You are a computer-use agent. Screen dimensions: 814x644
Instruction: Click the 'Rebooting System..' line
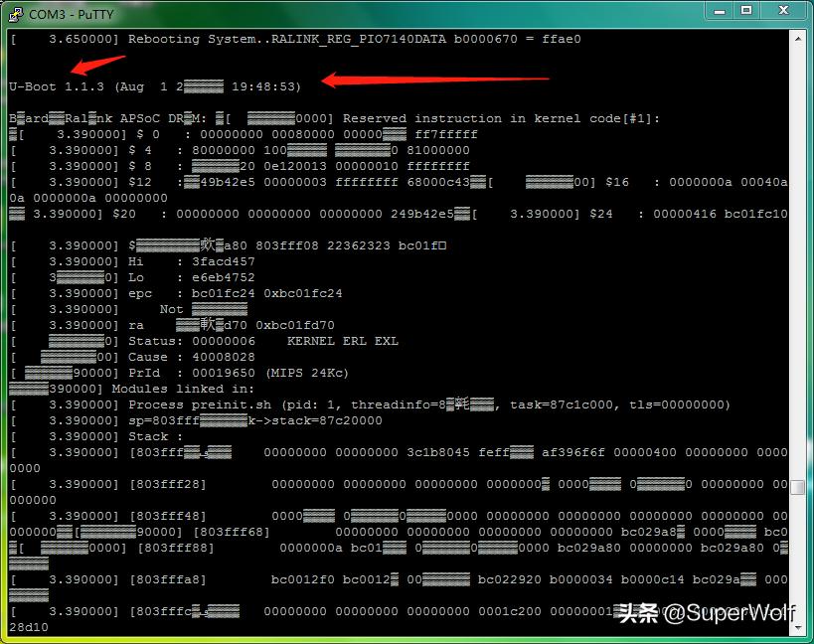[295, 39]
